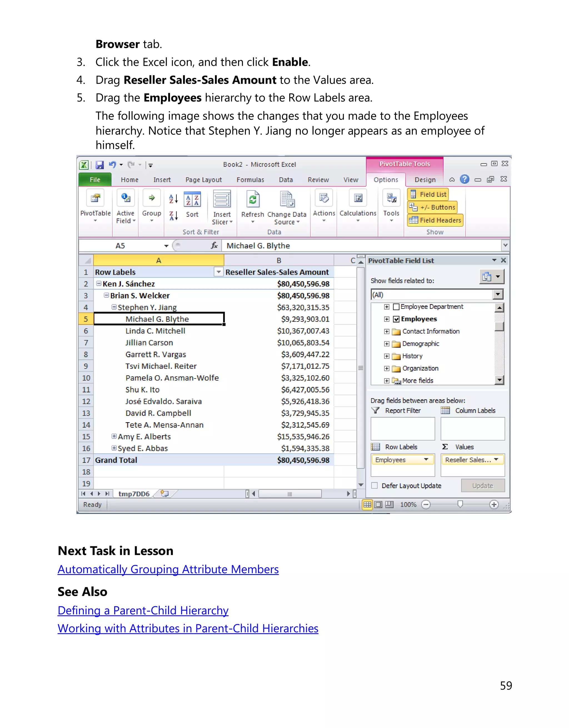The width and height of the screenshot is (569, 728).
Task: Switch to Page Layout view status icon
Action: [378, 505]
